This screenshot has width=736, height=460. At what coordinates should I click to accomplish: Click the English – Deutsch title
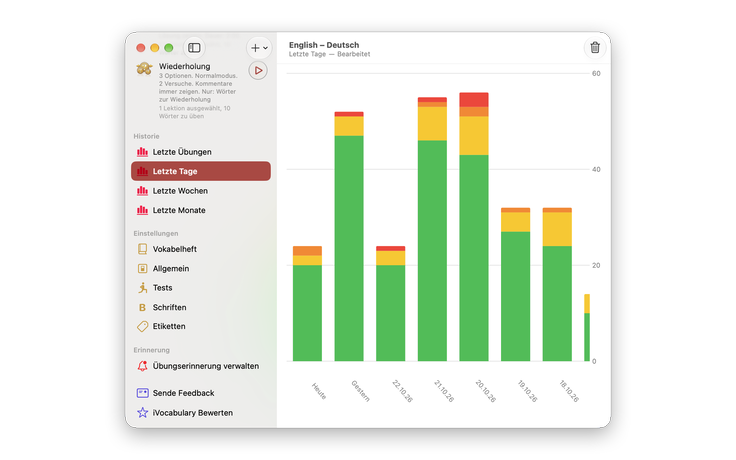point(324,45)
